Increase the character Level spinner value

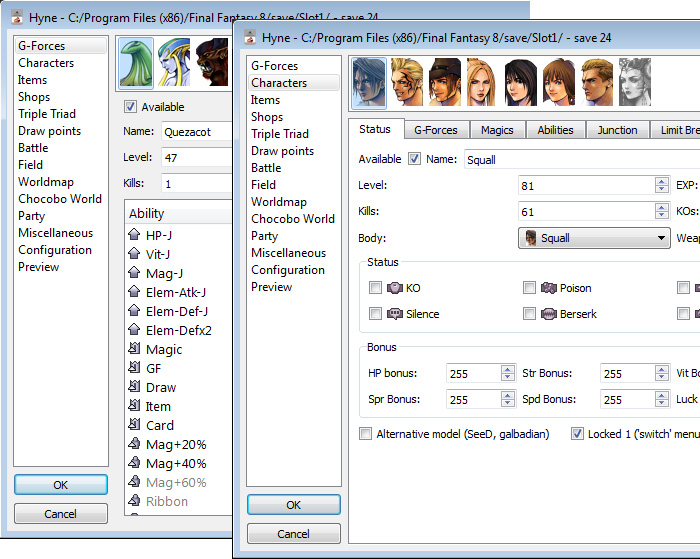click(x=661, y=181)
